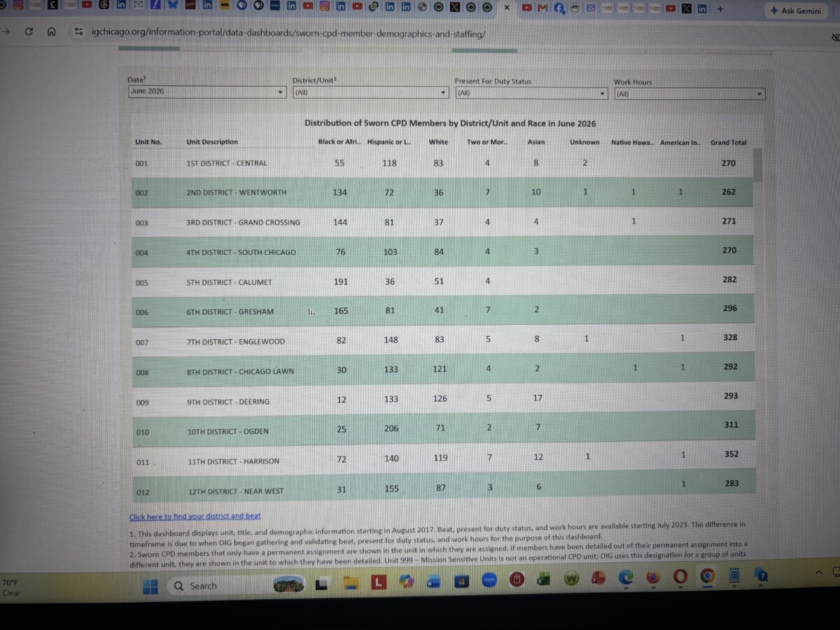The image size is (840, 630).
Task: Open Zoom from the taskbar
Action: [489, 580]
